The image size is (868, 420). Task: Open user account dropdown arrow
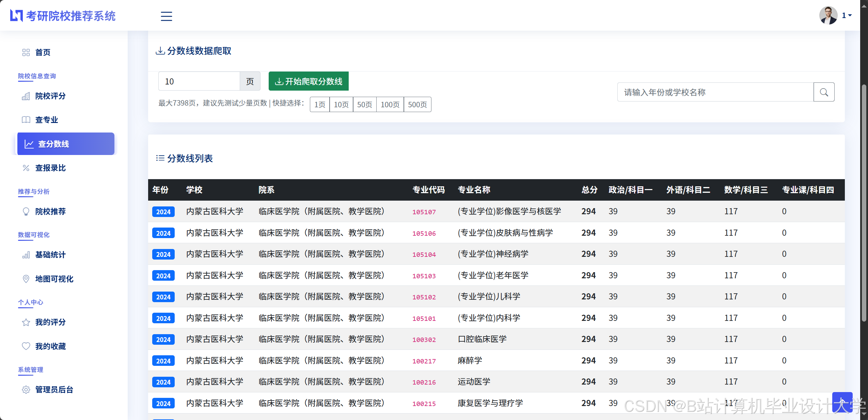(850, 15)
